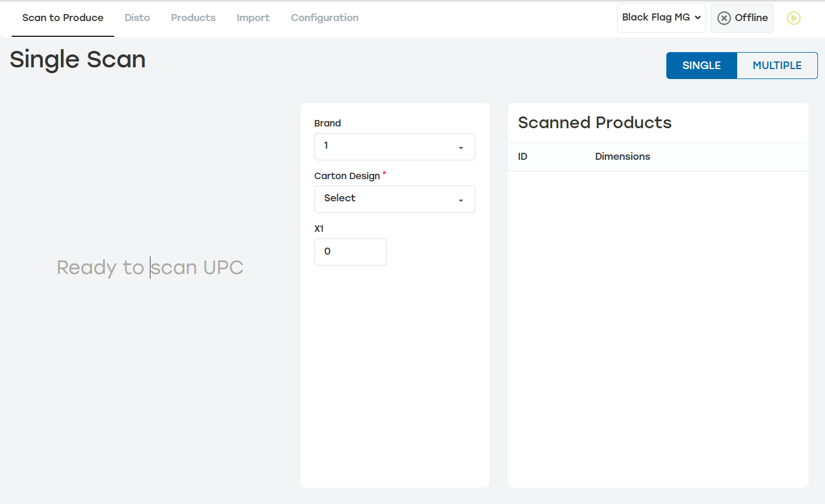Click the Dimensions column header
Viewport: 825px width, 504px height.
click(x=622, y=156)
